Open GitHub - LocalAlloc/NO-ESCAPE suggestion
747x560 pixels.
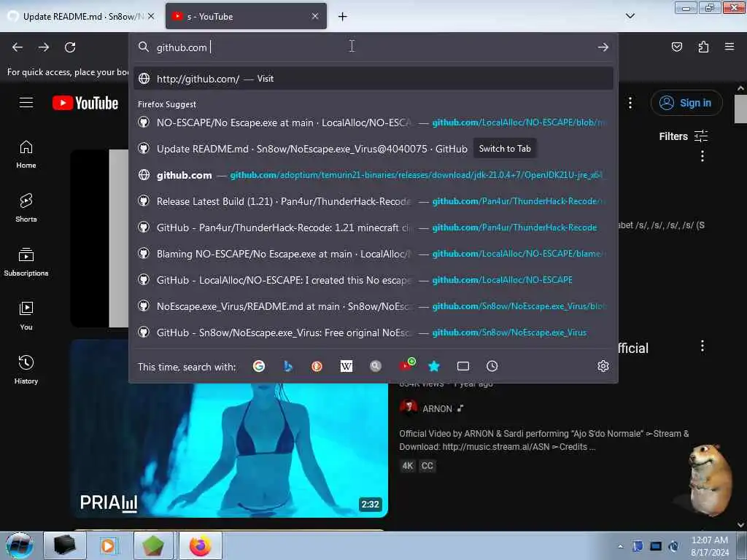373,279
